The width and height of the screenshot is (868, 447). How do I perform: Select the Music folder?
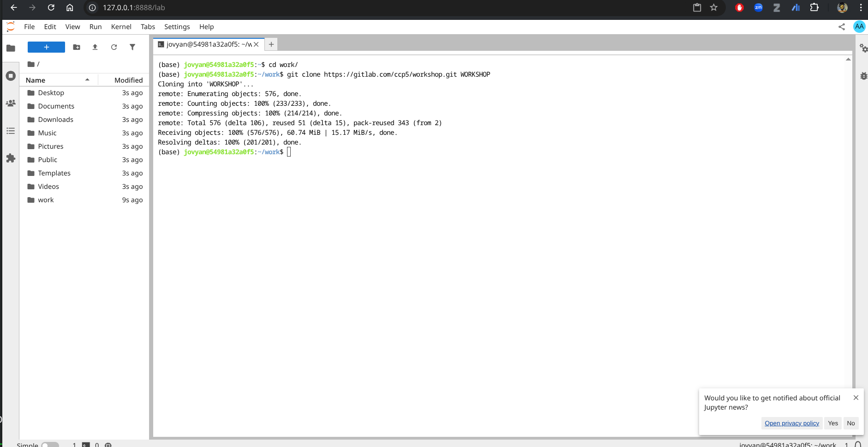pyautogui.click(x=84, y=133)
